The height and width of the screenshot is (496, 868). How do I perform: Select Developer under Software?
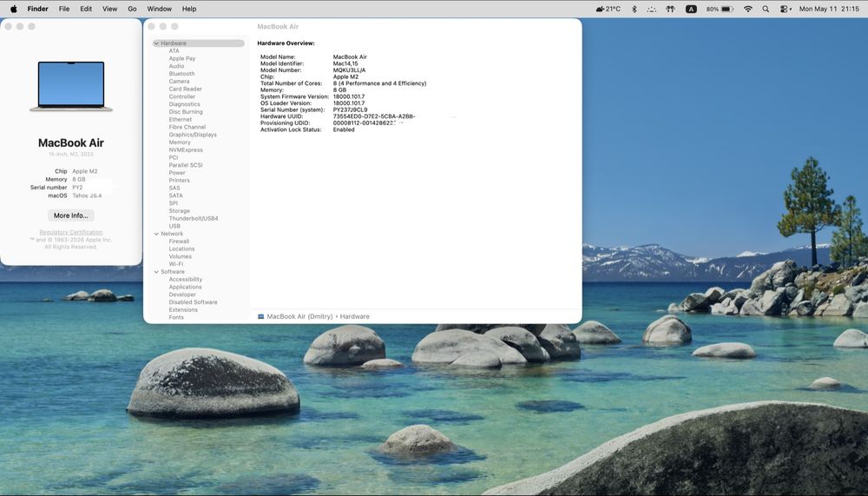(x=182, y=294)
